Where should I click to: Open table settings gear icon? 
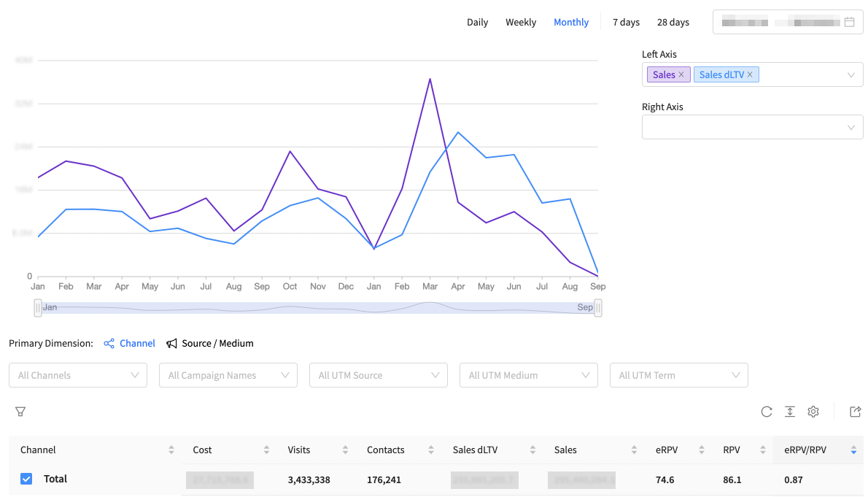pos(813,412)
